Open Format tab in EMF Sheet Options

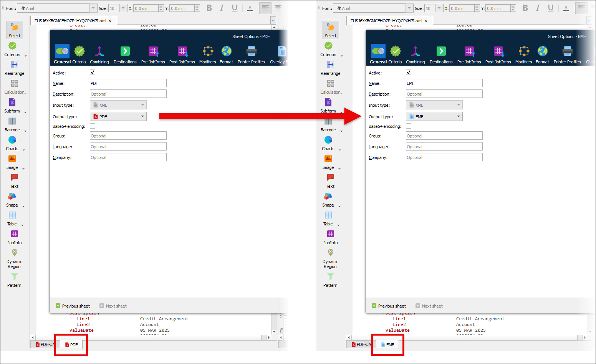click(x=543, y=54)
